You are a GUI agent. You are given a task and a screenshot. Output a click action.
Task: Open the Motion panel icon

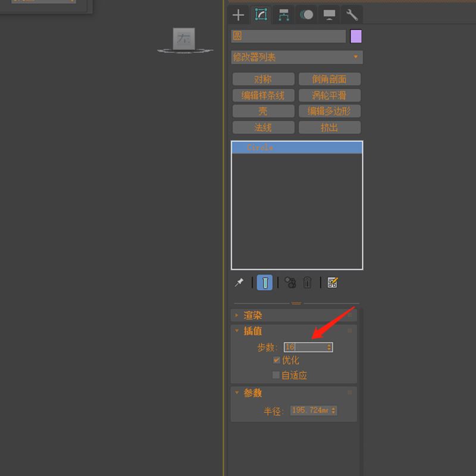pyautogui.click(x=307, y=15)
